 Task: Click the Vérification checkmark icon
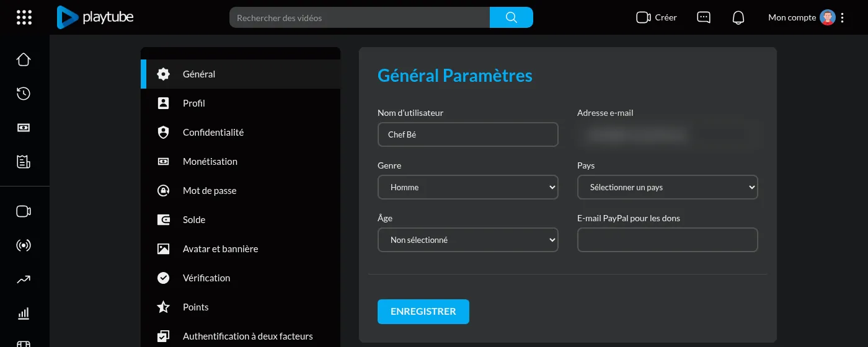click(163, 278)
